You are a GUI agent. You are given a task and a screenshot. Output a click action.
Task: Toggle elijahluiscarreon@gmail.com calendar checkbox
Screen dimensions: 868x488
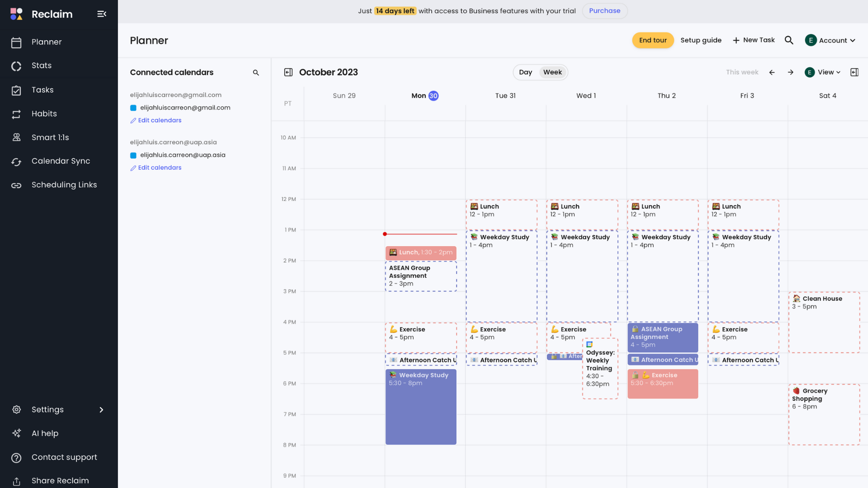pyautogui.click(x=133, y=108)
